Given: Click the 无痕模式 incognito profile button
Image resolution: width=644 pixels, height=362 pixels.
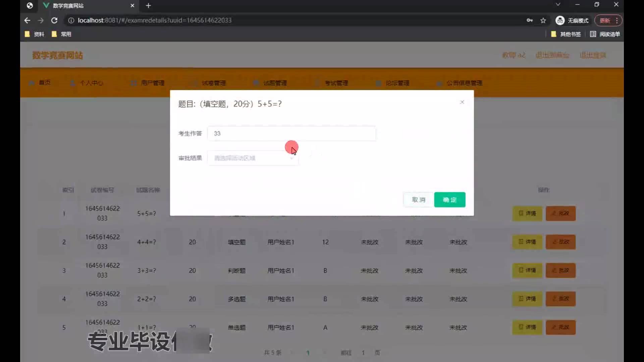Looking at the screenshot, I should click(x=572, y=20).
